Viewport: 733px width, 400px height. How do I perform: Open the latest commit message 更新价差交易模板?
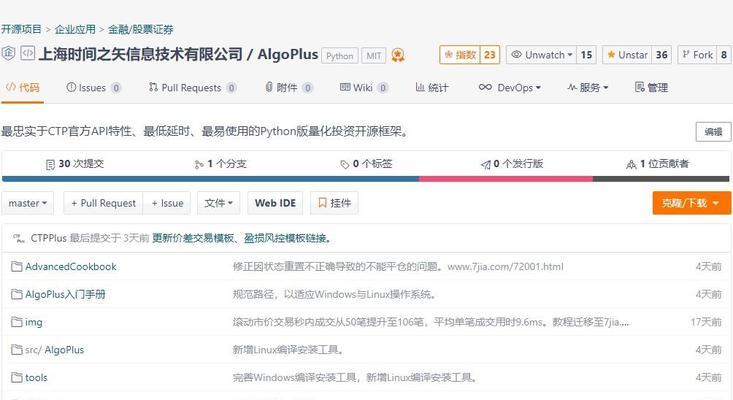(242, 238)
